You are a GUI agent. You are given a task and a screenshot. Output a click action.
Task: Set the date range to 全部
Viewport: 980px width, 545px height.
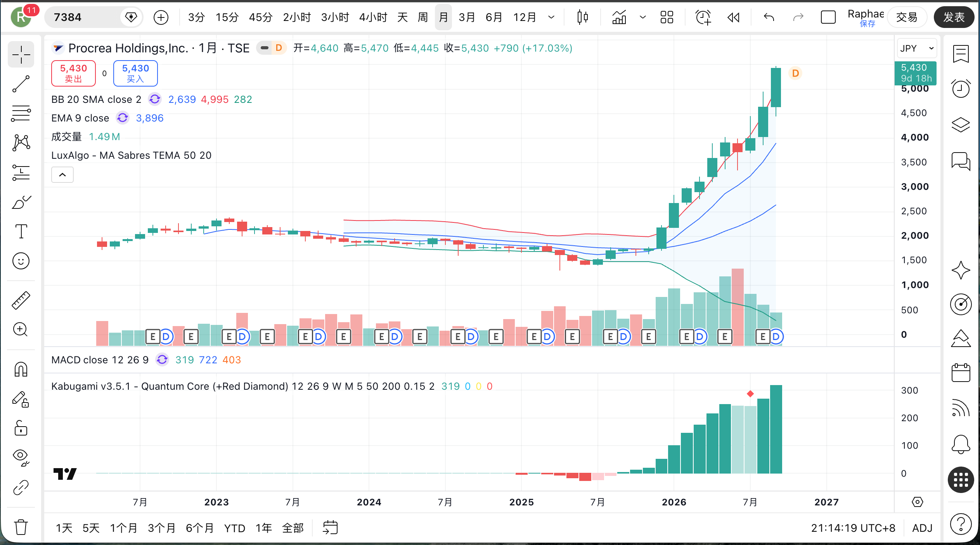click(293, 528)
